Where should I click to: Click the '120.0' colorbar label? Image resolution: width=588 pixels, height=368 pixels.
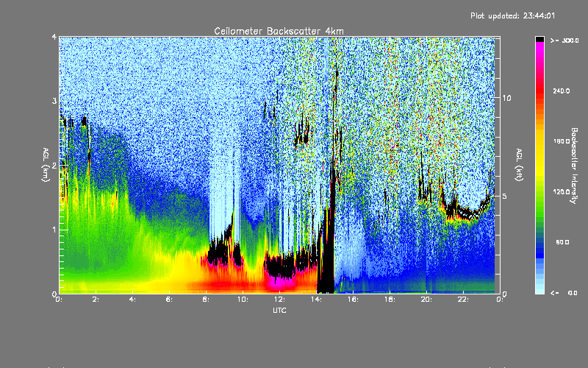562,192
